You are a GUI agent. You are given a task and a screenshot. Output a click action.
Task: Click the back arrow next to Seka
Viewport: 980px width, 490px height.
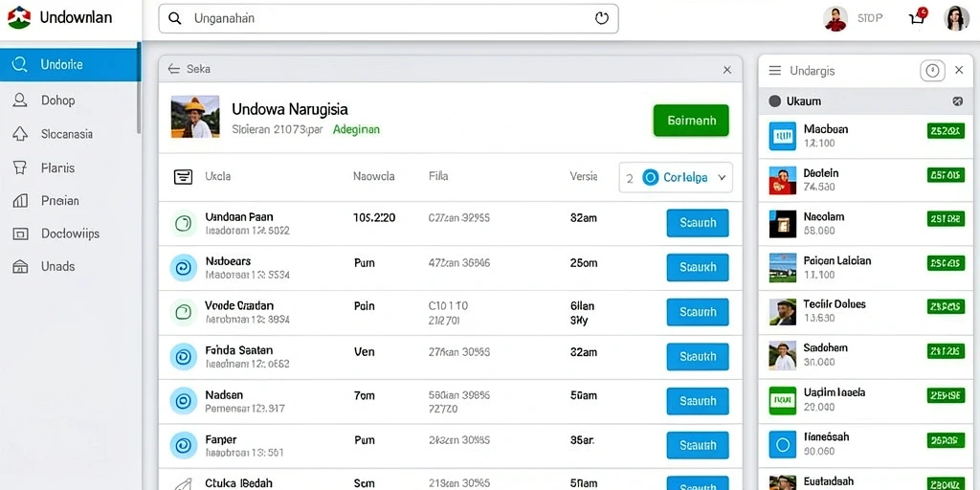174,69
